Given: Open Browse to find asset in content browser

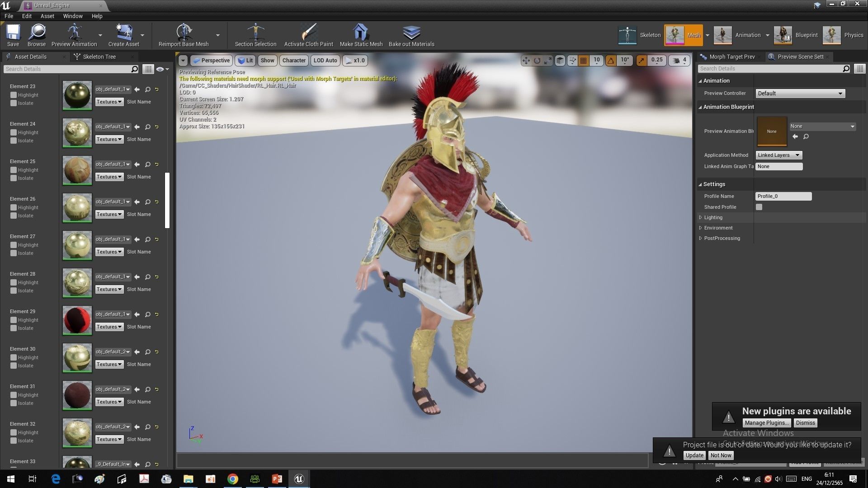Looking at the screenshot, I should click(37, 35).
